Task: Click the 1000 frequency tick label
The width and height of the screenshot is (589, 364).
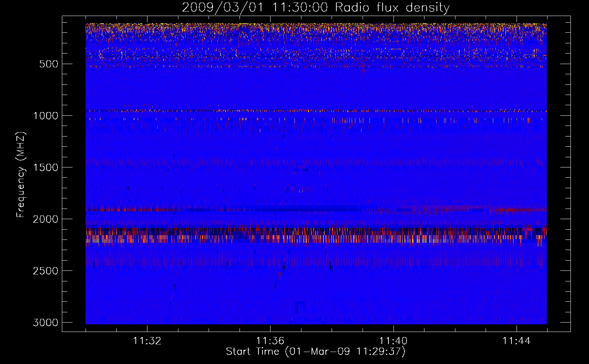Action: (x=46, y=116)
